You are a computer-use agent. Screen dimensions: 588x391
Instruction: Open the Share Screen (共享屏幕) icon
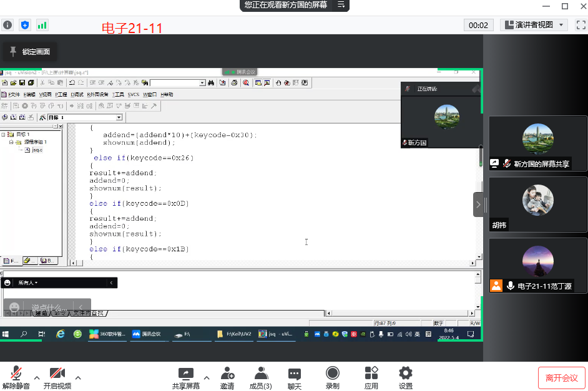(x=186, y=374)
